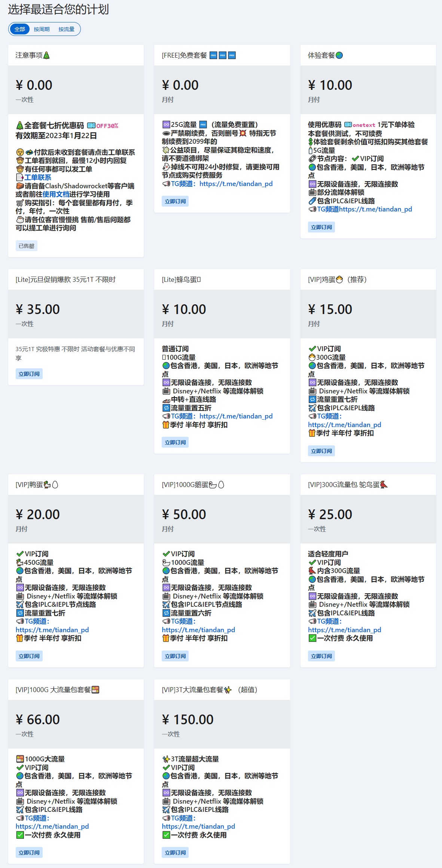The image size is (442, 868).
Task: Subscribe to the [FREE]免费套餐 plan
Action: tap(175, 201)
